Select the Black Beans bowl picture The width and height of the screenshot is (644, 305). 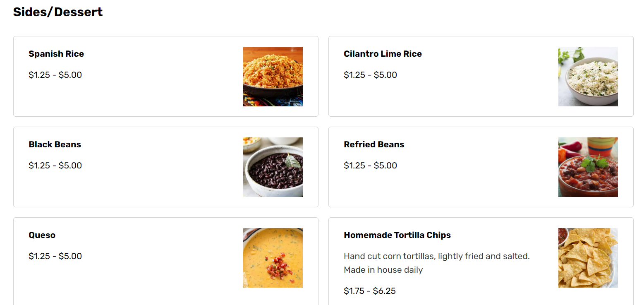[273, 167]
